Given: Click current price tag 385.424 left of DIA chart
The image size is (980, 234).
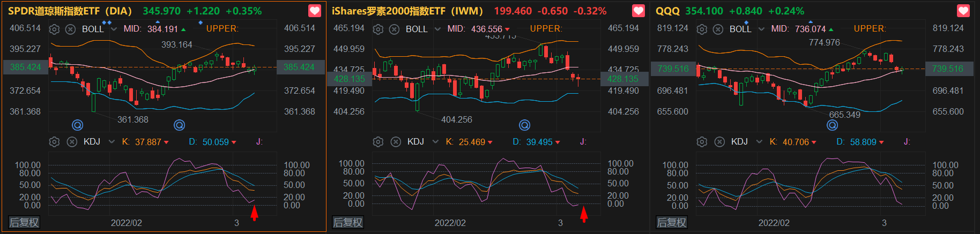Looking at the screenshot, I should (26, 67).
